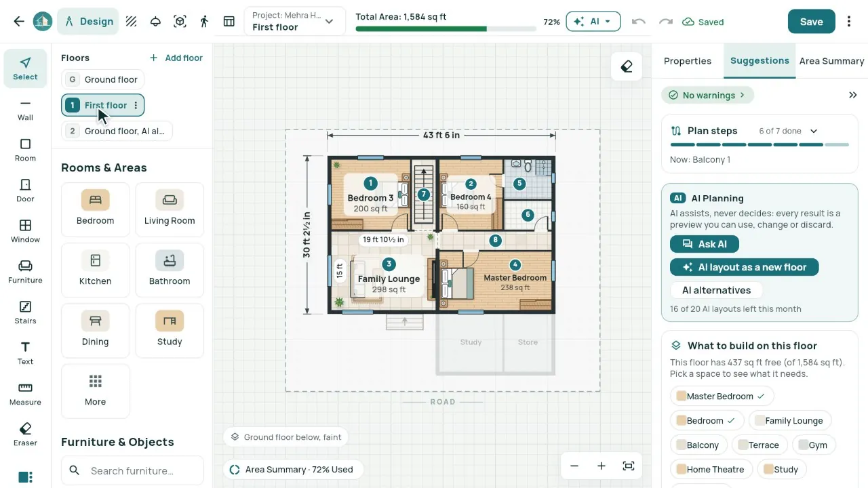Select the Stairs tool
868x488 pixels.
click(x=25, y=312)
